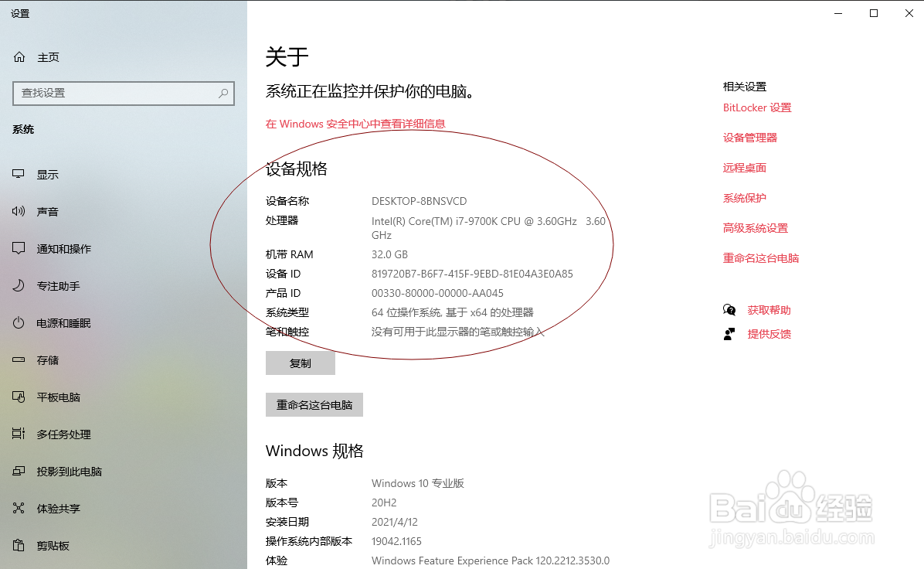Select Windows 10 专业版 edition text

(418, 483)
